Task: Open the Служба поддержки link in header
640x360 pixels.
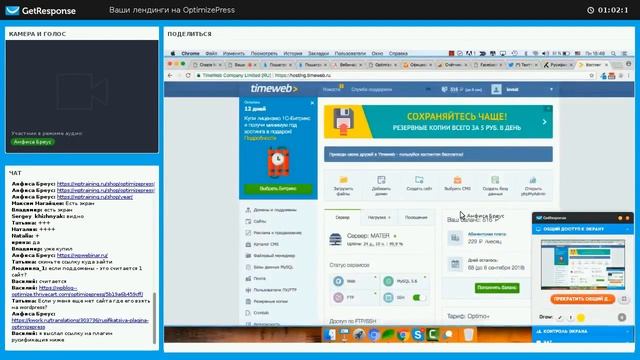Action: pyautogui.click(x=371, y=89)
